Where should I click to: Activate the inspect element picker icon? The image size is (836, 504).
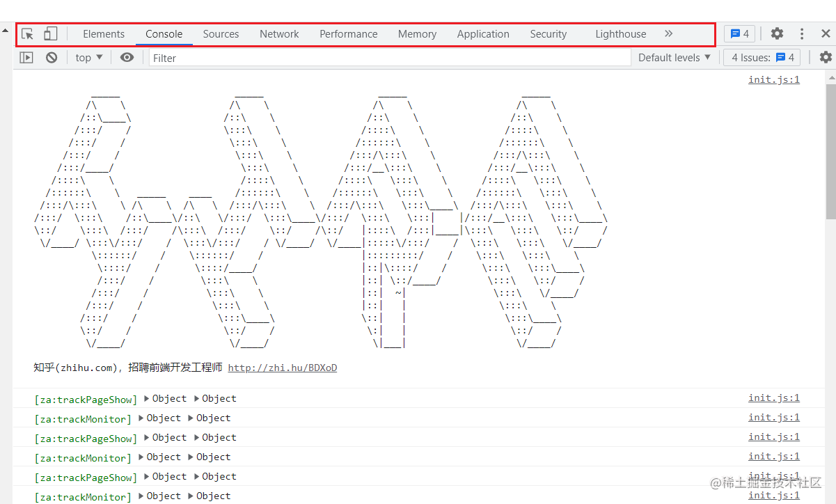(27, 33)
